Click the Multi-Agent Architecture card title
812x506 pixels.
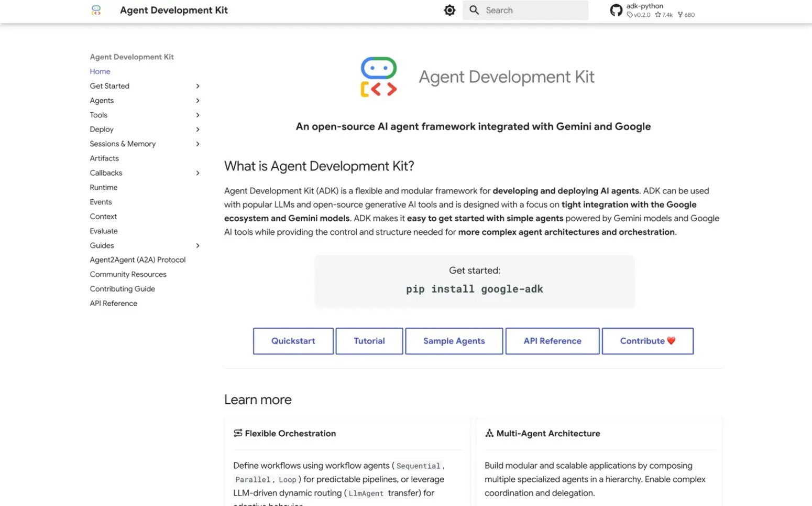coord(548,433)
